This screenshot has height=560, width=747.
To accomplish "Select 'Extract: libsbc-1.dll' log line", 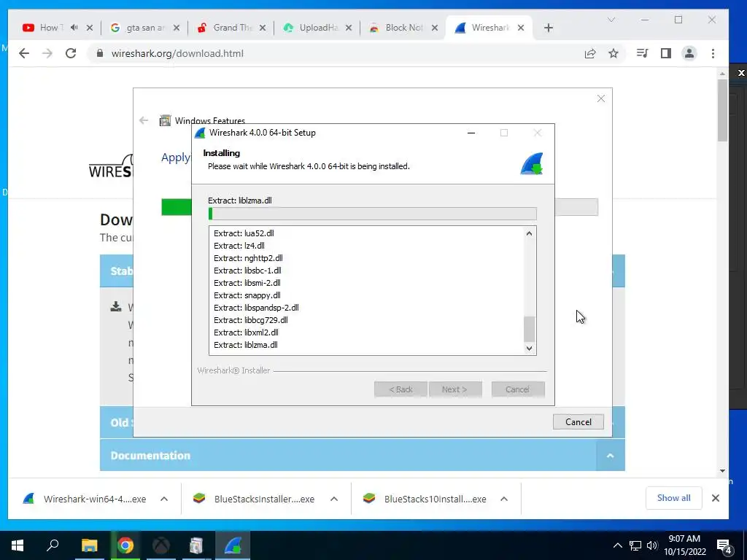I will (x=247, y=271).
